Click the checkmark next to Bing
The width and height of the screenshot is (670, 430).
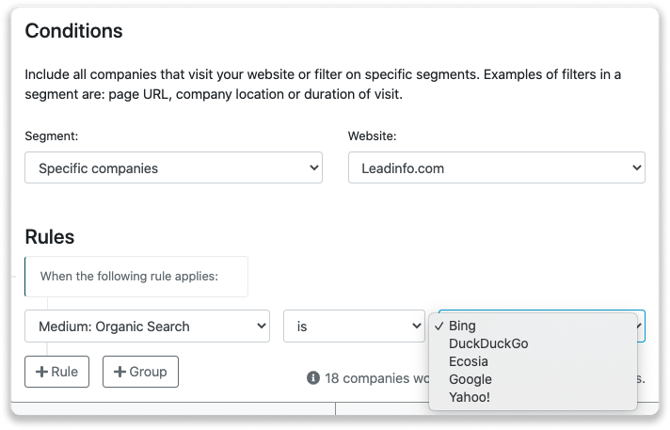click(439, 326)
